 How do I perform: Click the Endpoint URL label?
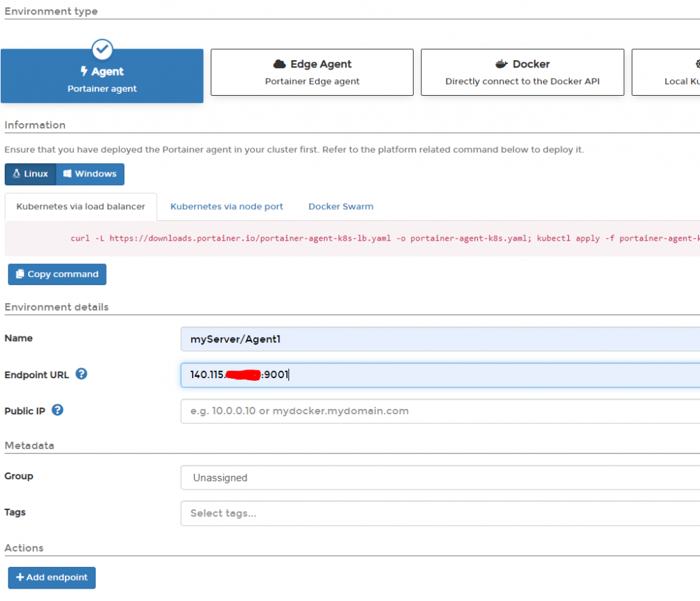coord(37,375)
